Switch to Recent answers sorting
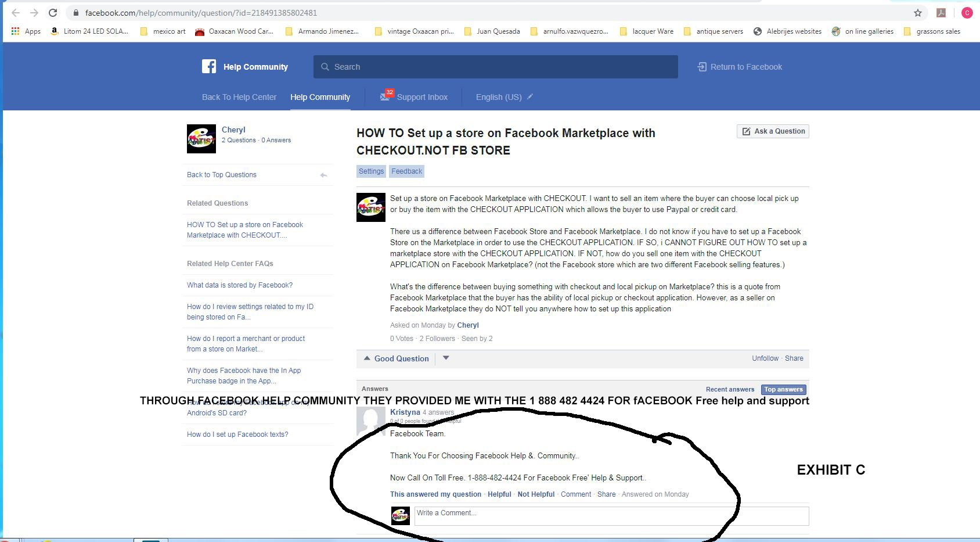Image resolution: width=980 pixels, height=542 pixels. tap(730, 389)
